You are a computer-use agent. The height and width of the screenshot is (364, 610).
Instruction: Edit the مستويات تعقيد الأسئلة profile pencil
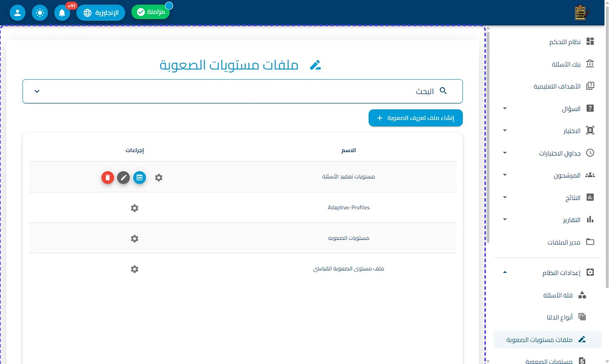(123, 178)
